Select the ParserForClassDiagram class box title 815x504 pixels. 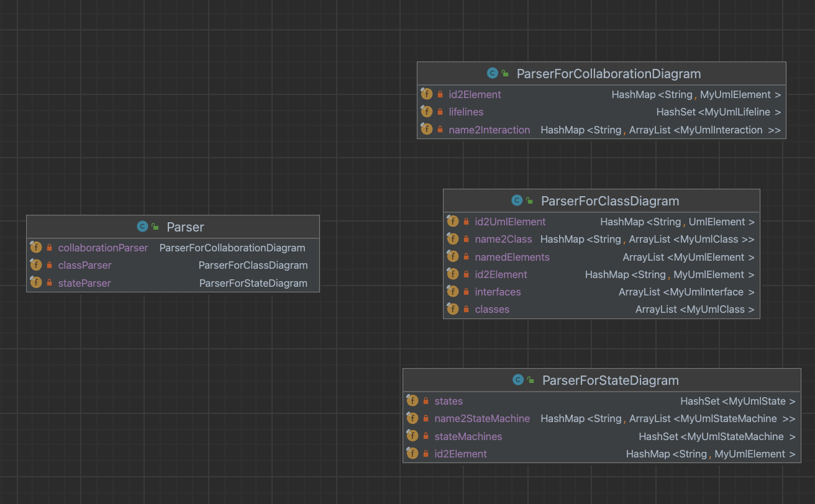pyautogui.click(x=610, y=200)
